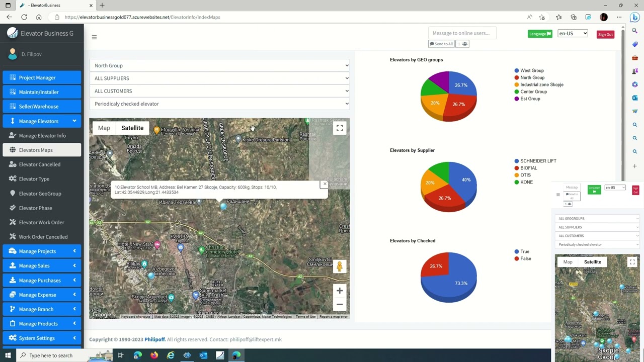Open the browser Collections icon
The width and height of the screenshot is (644, 362).
pos(574,17)
